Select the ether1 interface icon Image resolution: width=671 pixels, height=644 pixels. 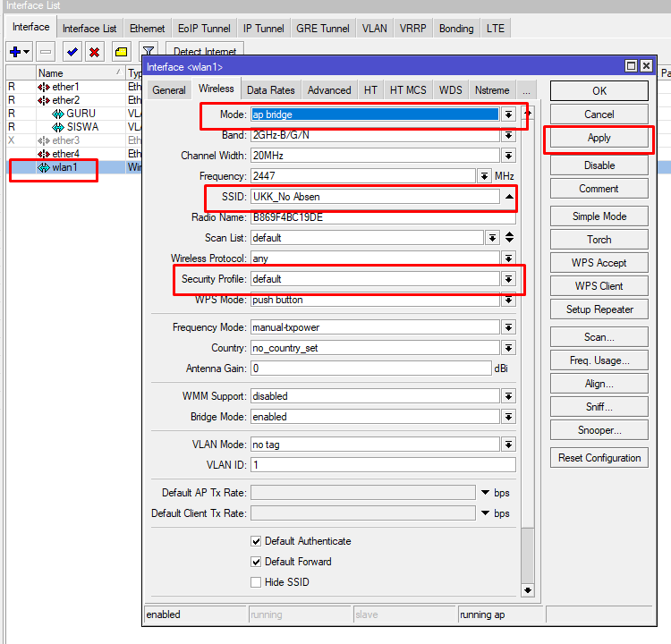tap(45, 87)
